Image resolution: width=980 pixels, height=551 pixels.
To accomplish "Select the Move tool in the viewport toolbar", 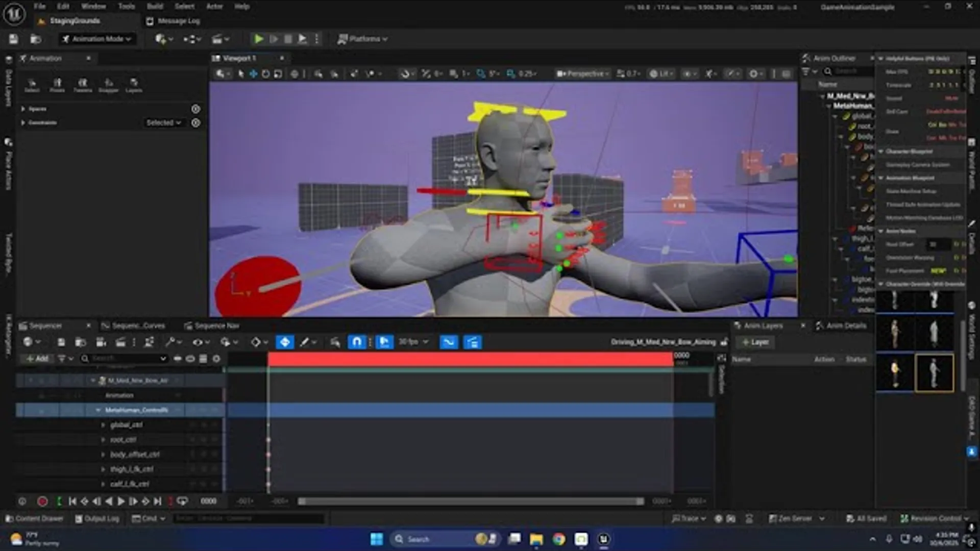I will 253,73.
